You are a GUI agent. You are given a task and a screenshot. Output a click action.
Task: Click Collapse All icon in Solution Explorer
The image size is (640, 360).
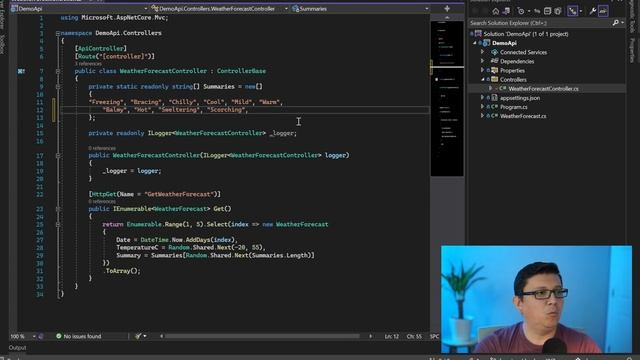click(x=547, y=11)
